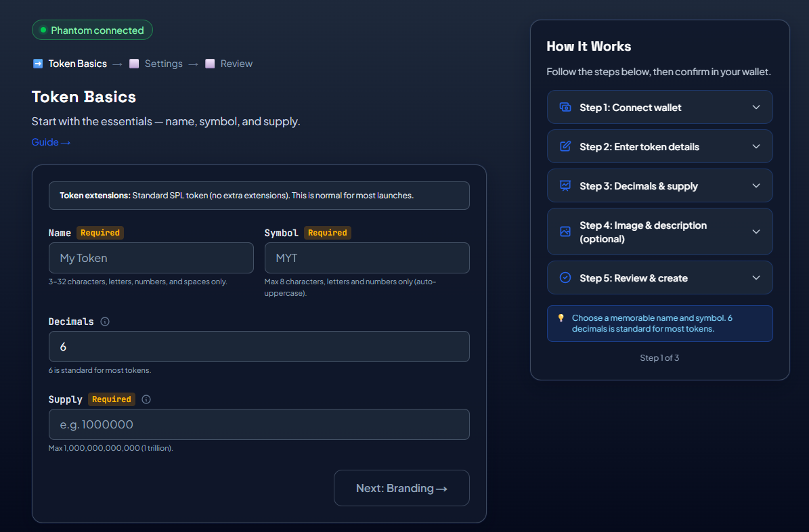This screenshot has height=532, width=809.
Task: Click the lightbulb tip icon
Action: (x=560, y=317)
